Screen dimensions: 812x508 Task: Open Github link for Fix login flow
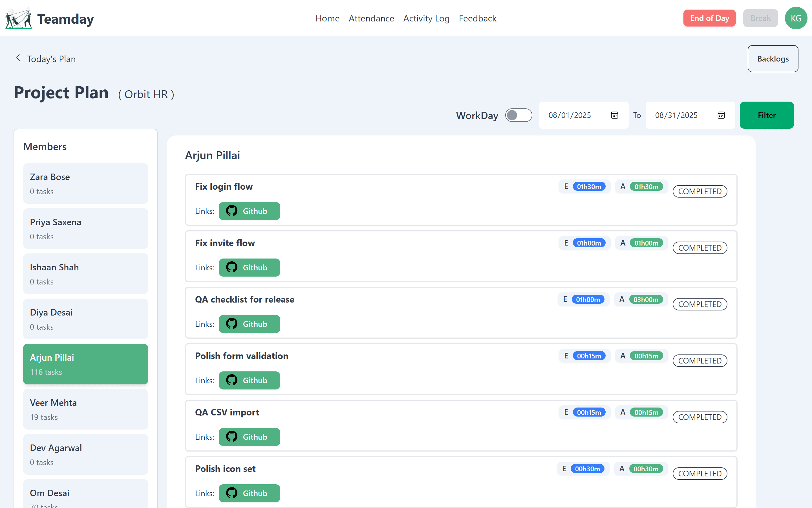(249, 211)
